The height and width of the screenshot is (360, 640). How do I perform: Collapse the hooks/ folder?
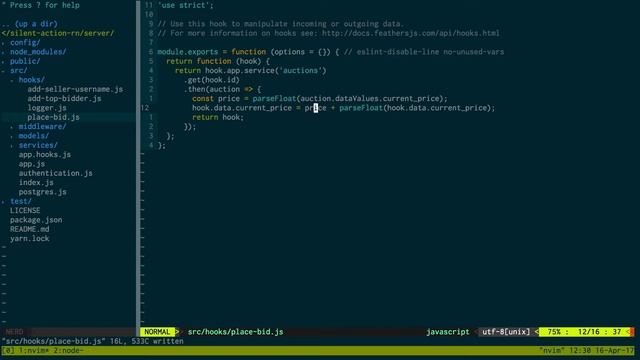pyautogui.click(x=31, y=80)
